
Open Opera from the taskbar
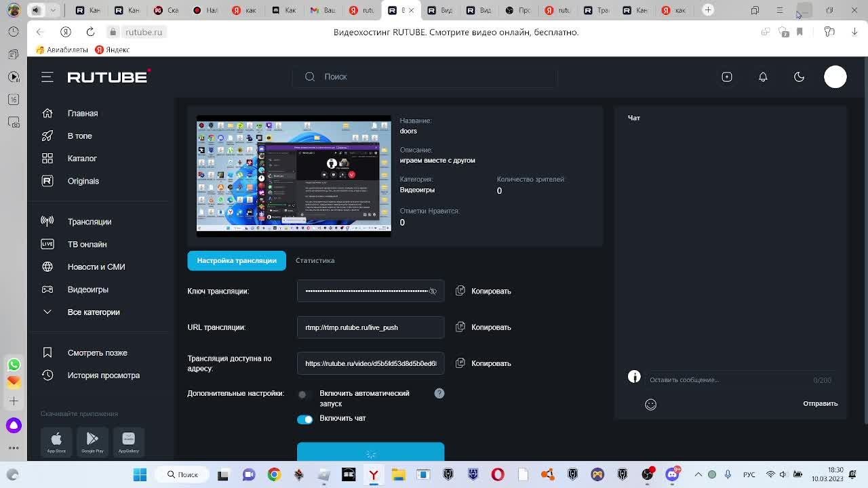coord(498,474)
